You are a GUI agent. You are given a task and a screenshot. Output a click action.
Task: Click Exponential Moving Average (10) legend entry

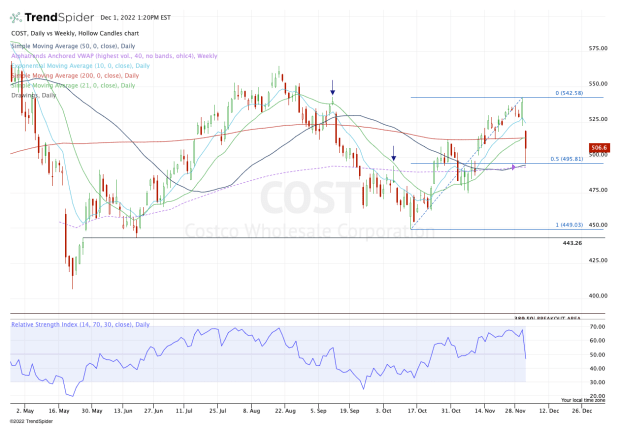81,66
